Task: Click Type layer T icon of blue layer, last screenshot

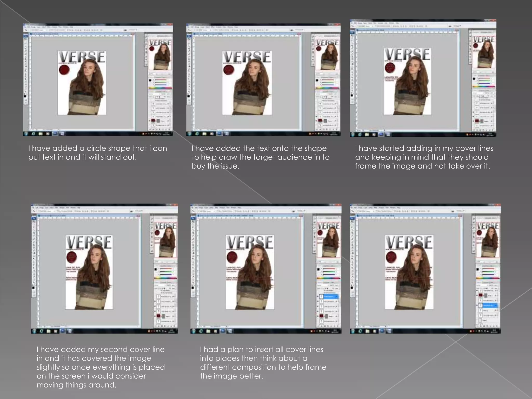Action: 481,305
